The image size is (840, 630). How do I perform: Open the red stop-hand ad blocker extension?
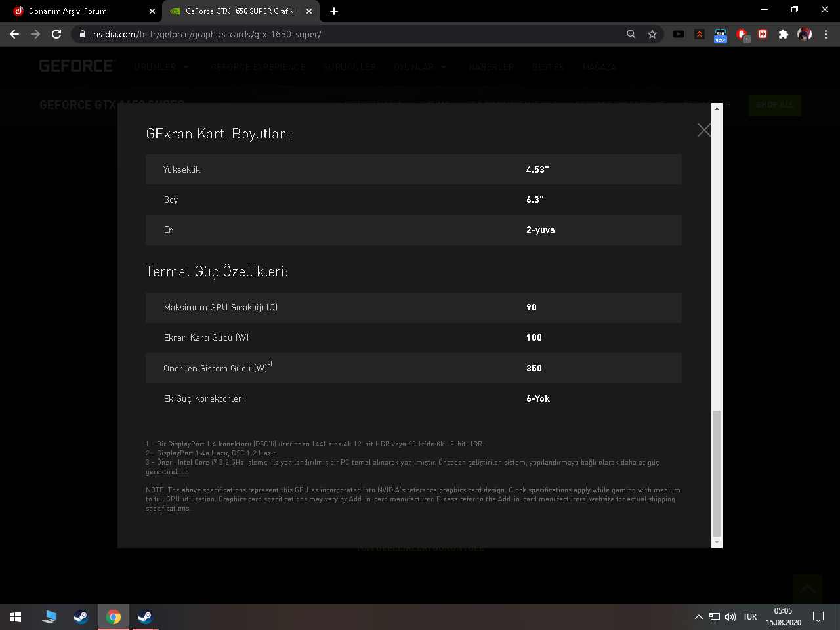[x=742, y=35]
